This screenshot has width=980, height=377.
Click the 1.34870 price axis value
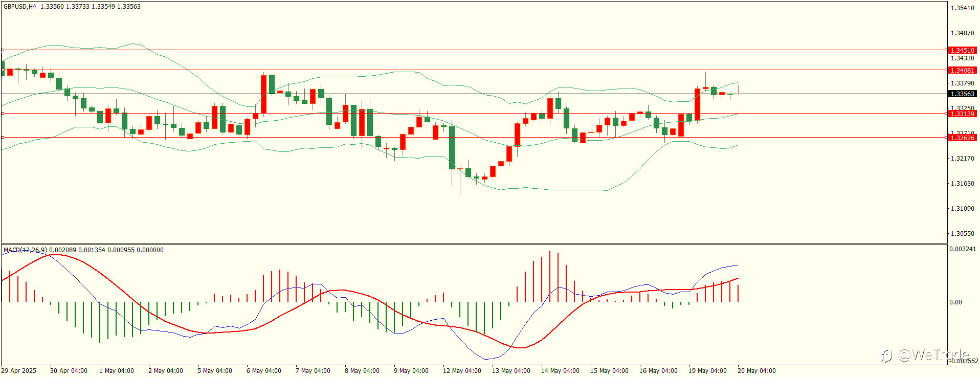(962, 33)
